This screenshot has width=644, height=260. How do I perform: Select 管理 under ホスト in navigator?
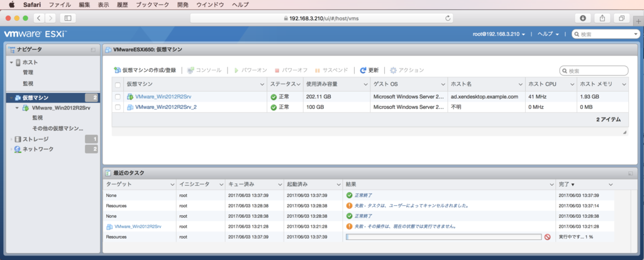pyautogui.click(x=28, y=72)
